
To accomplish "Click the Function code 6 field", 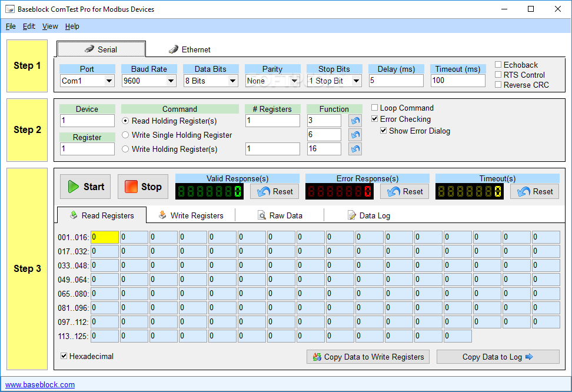I will point(324,135).
